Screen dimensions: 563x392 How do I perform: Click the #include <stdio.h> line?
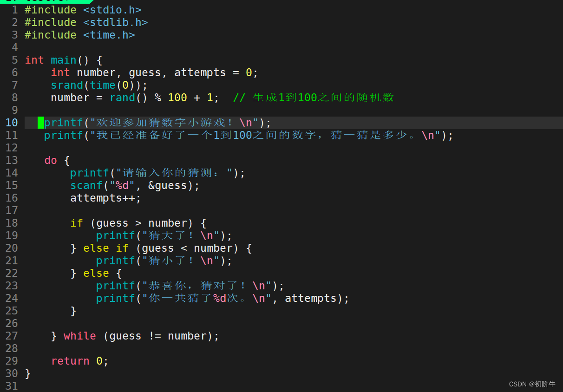[x=83, y=10]
